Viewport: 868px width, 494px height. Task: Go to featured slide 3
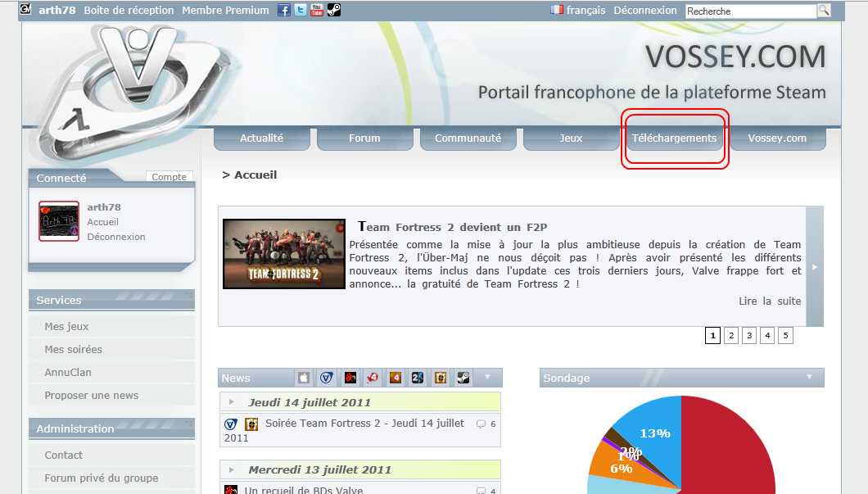pos(749,335)
